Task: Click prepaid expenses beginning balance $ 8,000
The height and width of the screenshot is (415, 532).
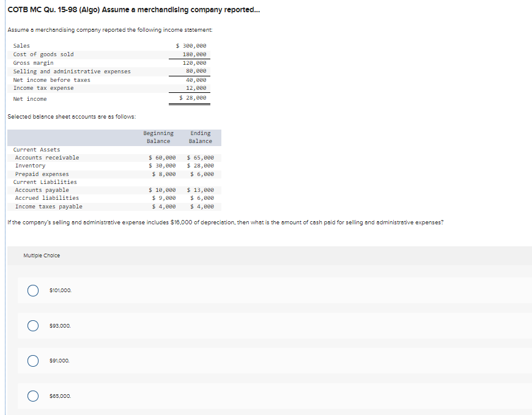Action: (x=164, y=174)
